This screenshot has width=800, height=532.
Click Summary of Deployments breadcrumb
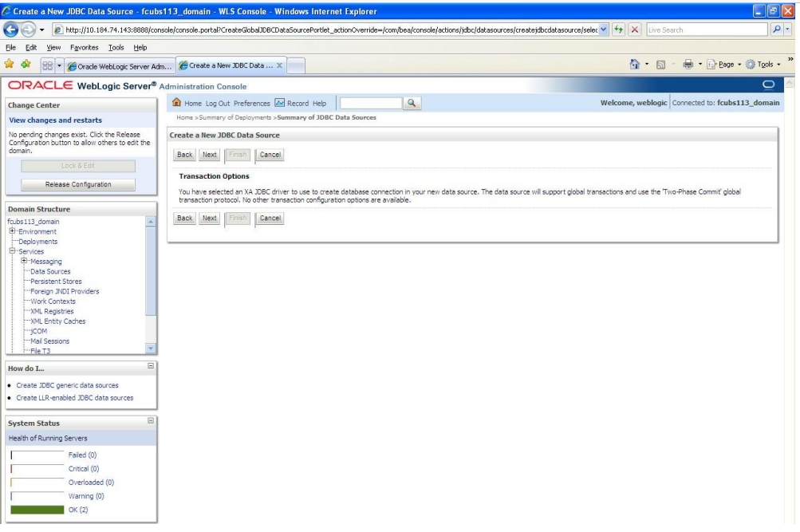click(234, 117)
